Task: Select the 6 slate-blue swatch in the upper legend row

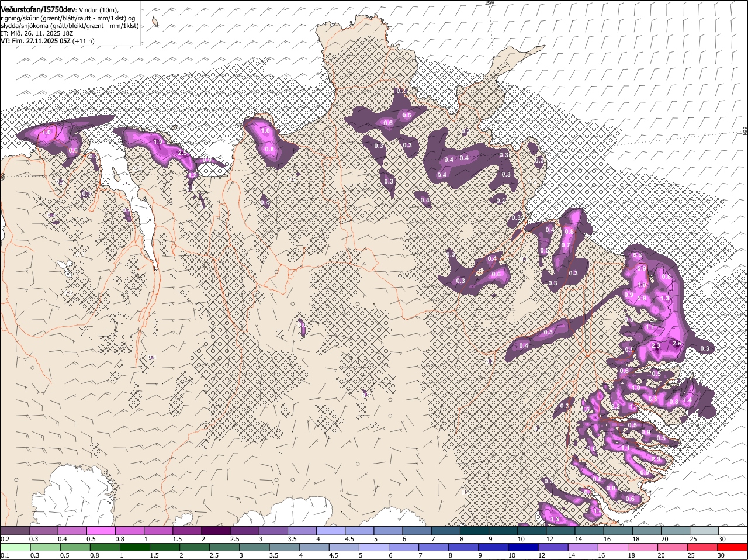Action: [415, 531]
